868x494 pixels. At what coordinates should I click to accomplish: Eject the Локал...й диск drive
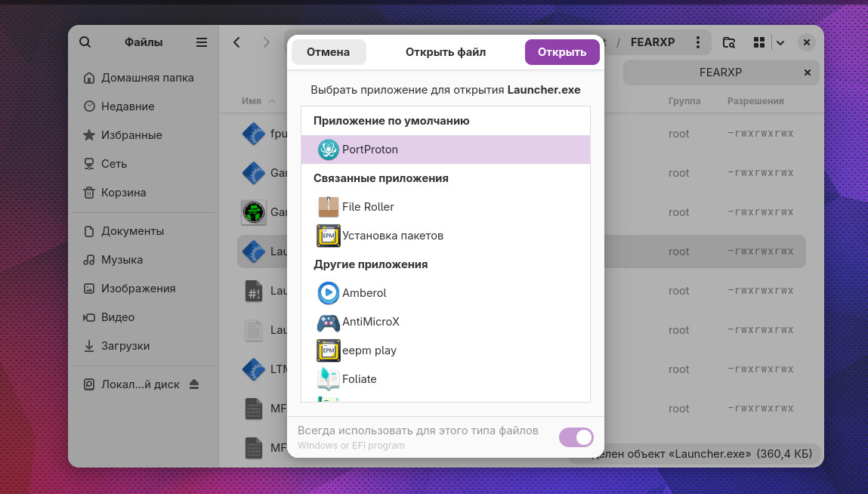point(194,384)
